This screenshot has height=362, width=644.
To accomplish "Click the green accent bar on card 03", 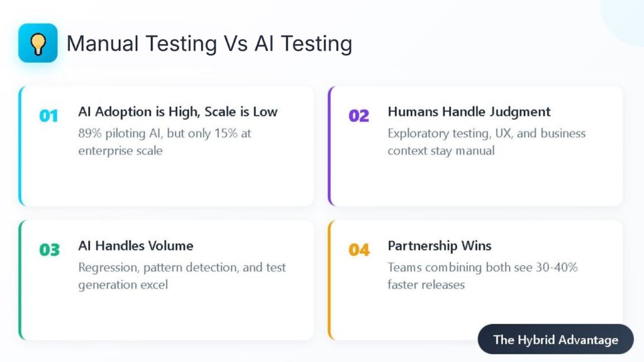I will coord(21,280).
